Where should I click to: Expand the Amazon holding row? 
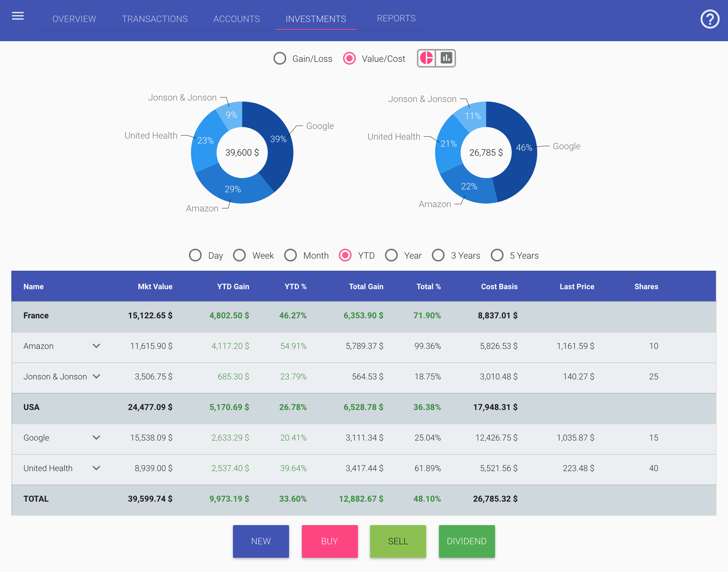pyautogui.click(x=96, y=346)
